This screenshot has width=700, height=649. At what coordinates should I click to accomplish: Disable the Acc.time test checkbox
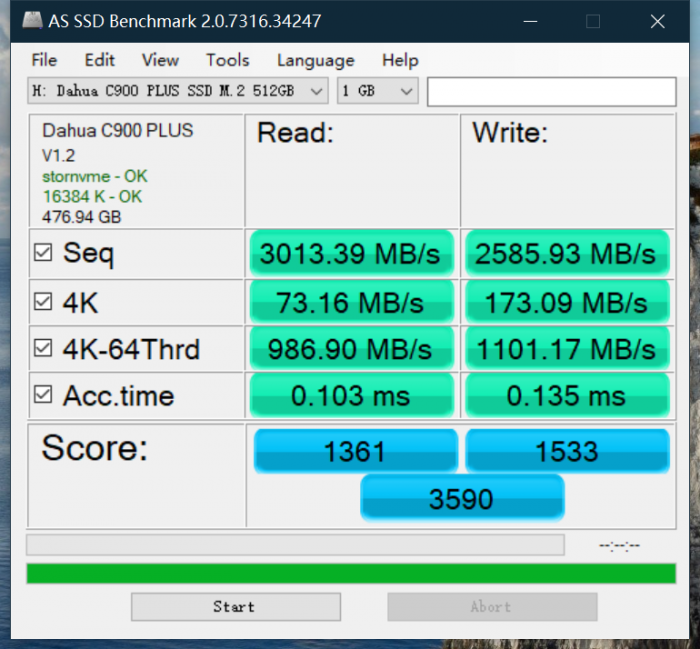43,395
